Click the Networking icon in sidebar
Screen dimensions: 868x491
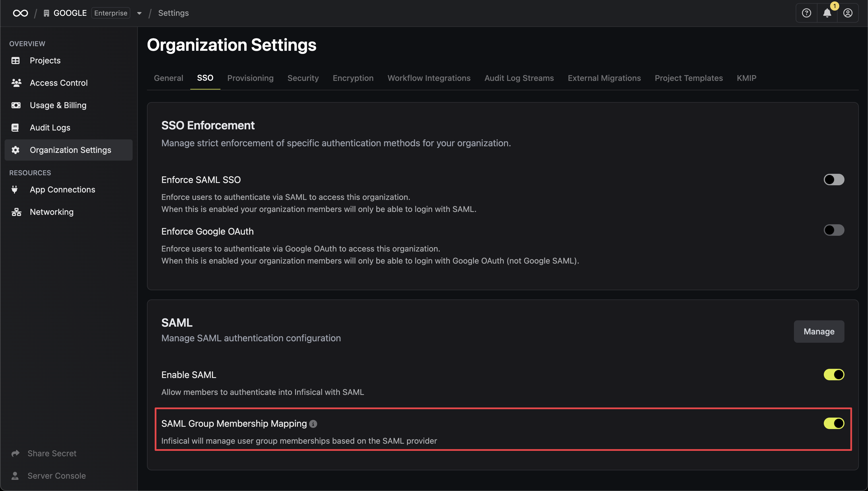(16, 212)
